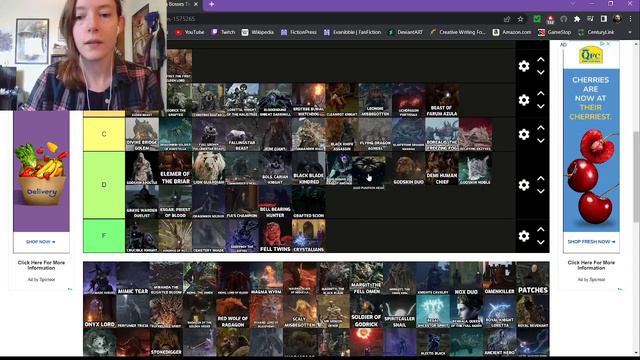Show hidden bookmarks overflow arrow
This screenshot has width=640, height=360.
click(630, 32)
